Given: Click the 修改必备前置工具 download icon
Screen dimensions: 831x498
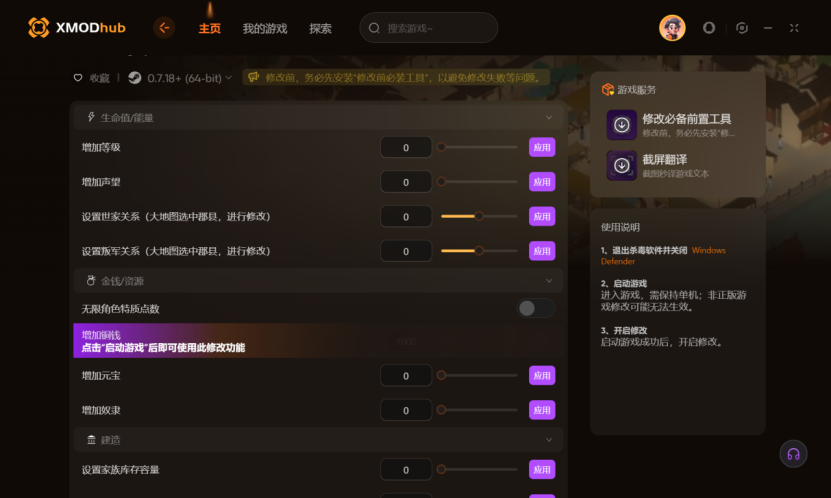Looking at the screenshot, I should (622, 124).
